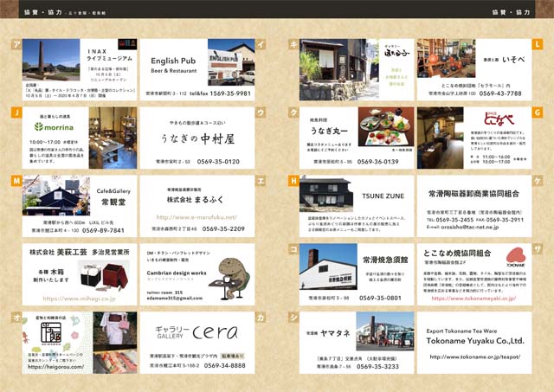The image size is (554, 392).
Task: Click the red とこなべ logo
Action: pos(499,119)
